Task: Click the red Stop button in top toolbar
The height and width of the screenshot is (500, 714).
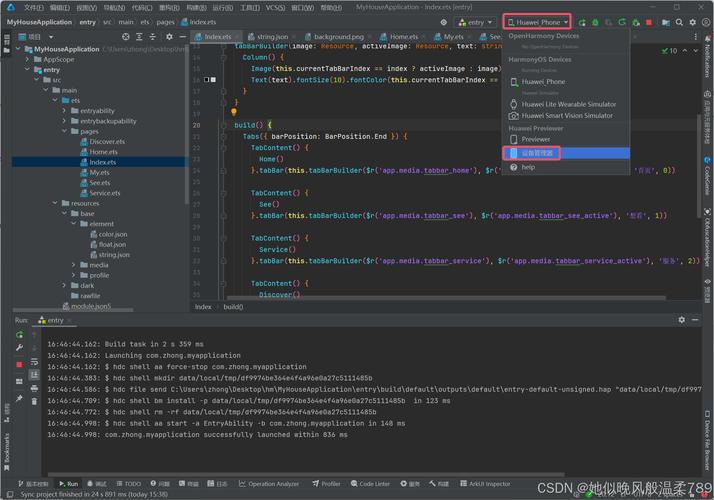Action: pyautogui.click(x=649, y=22)
